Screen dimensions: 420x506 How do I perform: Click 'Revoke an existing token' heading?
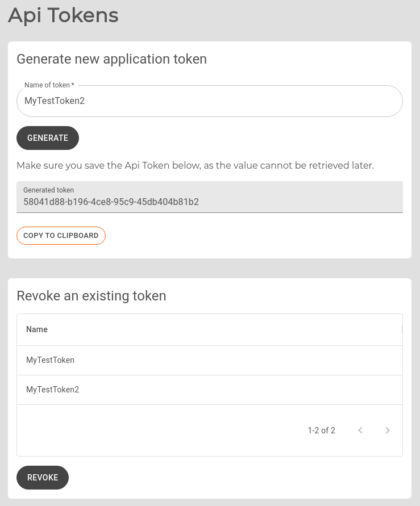click(91, 296)
